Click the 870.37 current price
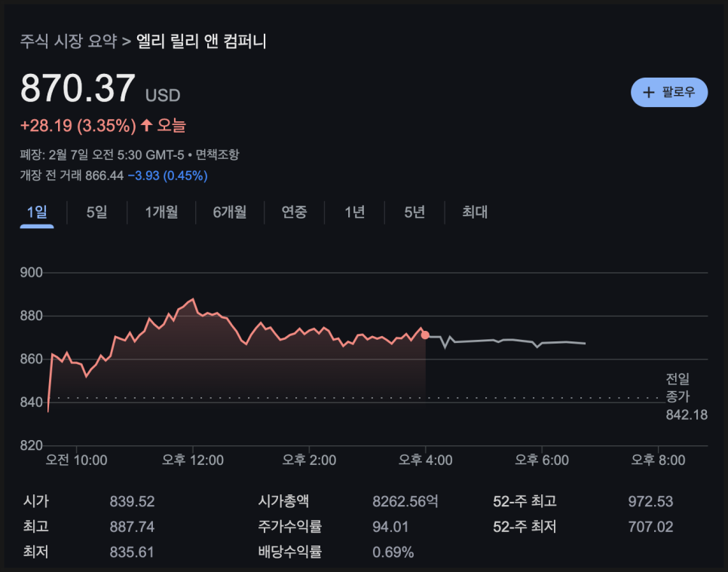The image size is (728, 572). (x=78, y=88)
